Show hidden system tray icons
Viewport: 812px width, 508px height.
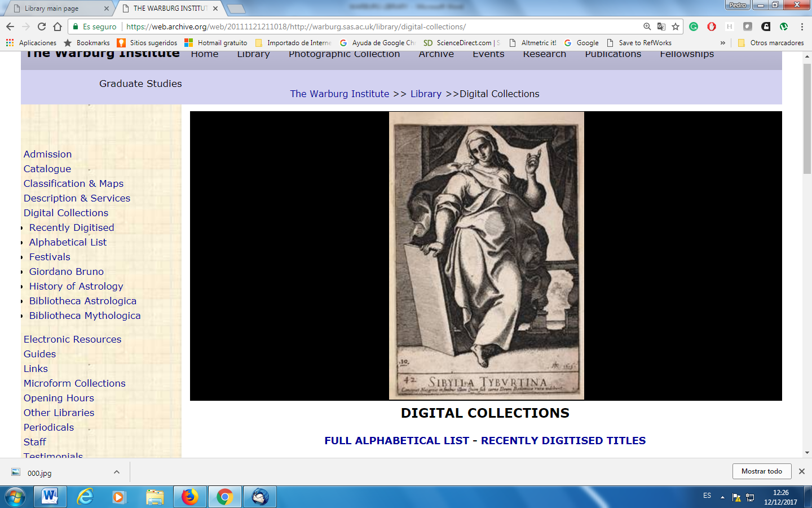point(722,497)
